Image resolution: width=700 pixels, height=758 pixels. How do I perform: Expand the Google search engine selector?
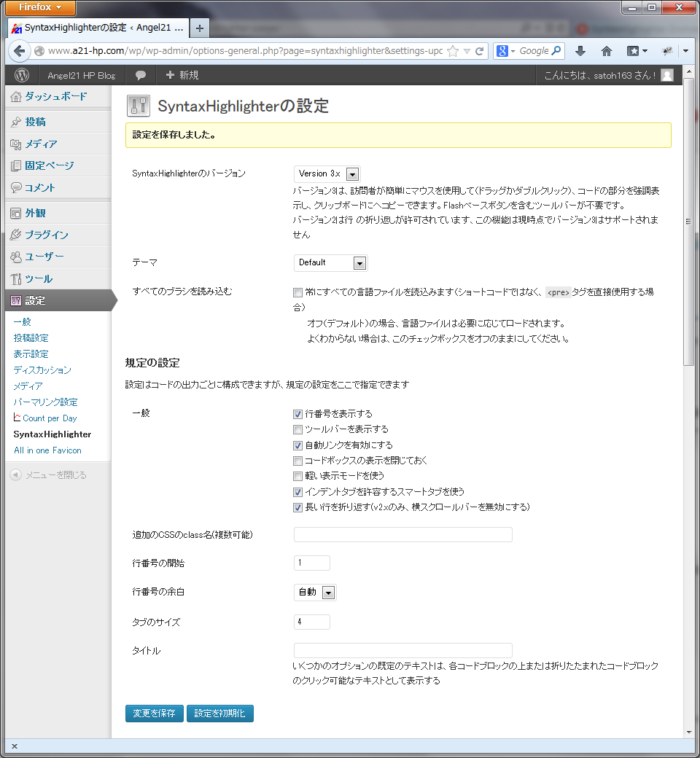pyautogui.click(x=506, y=51)
